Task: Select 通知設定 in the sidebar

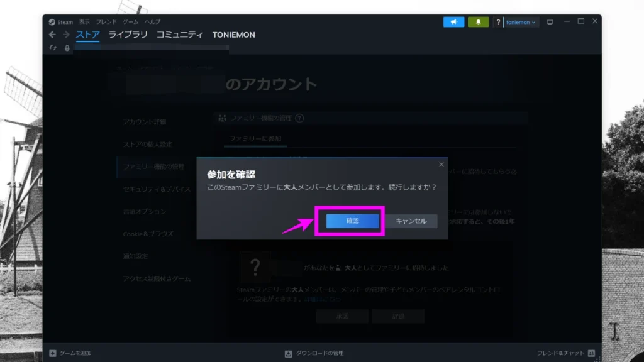Action: pos(135,256)
